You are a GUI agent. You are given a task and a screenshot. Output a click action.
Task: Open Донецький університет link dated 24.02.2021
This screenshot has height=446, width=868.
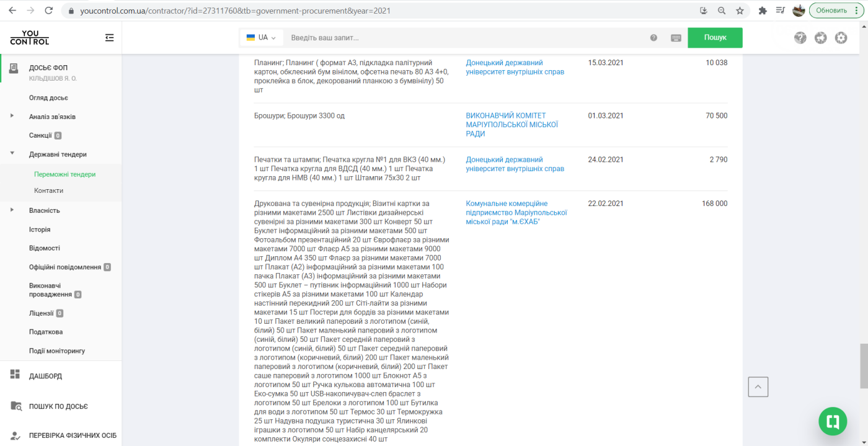tap(515, 164)
